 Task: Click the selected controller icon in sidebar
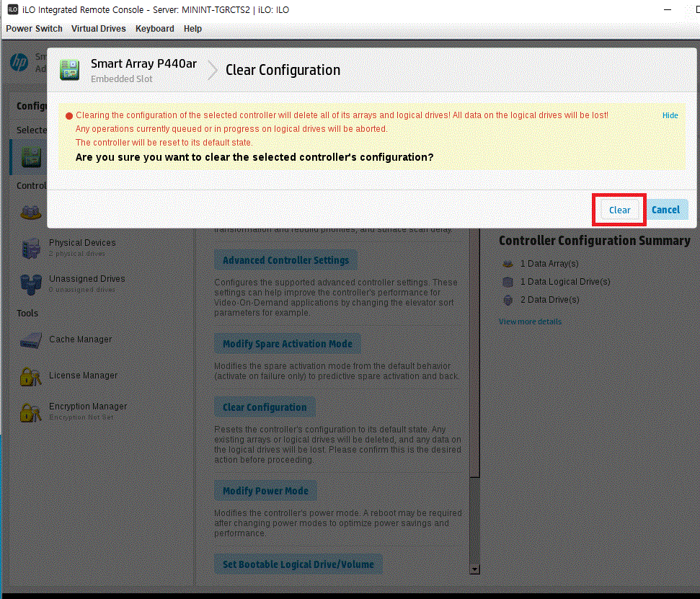31,157
